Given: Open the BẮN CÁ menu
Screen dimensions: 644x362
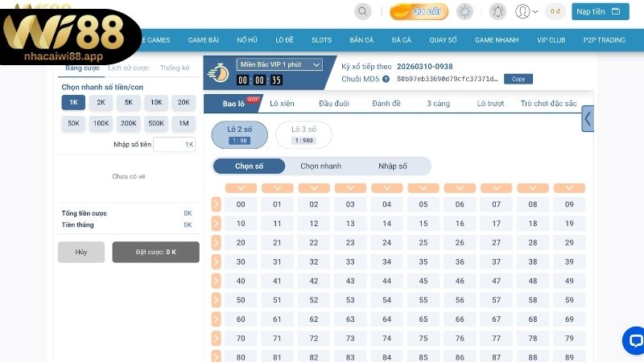Looking at the screenshot, I should pos(361,39).
